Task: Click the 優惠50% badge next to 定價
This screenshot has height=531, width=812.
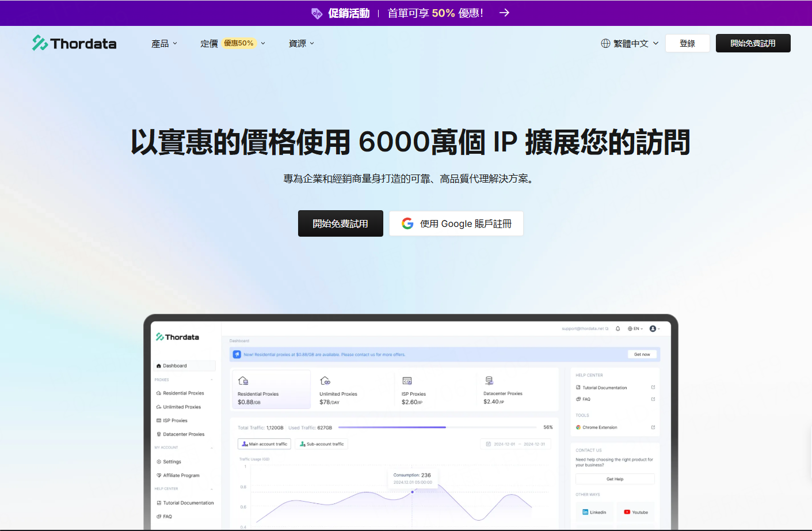Action: coord(239,43)
